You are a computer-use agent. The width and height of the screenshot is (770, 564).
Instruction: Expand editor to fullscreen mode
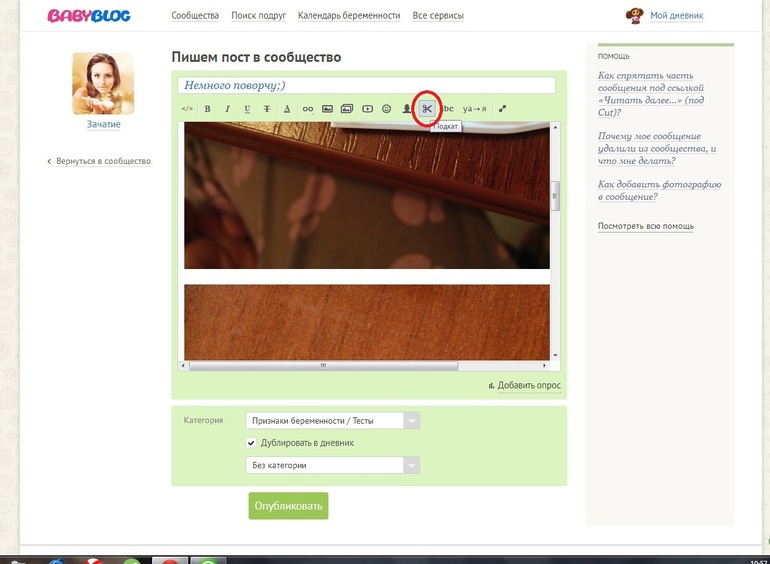click(x=502, y=109)
